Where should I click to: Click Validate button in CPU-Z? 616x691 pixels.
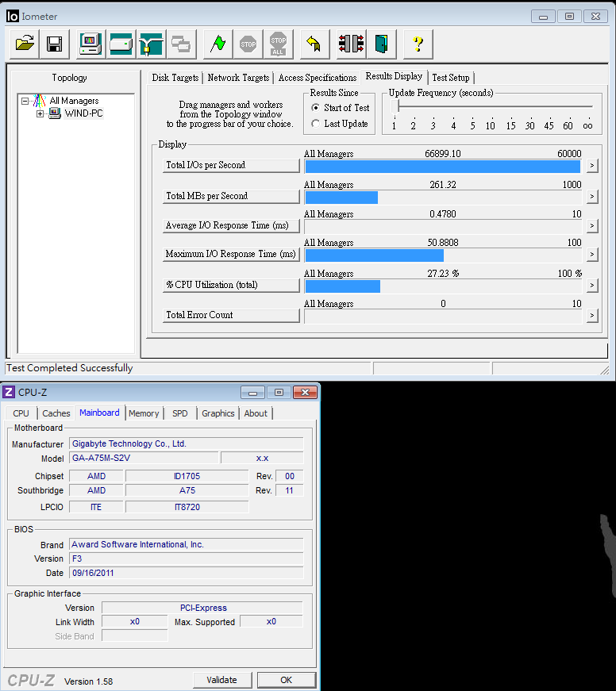222,680
